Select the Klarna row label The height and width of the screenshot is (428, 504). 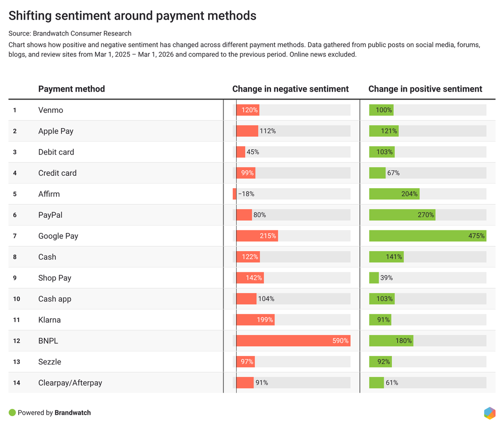click(50, 320)
